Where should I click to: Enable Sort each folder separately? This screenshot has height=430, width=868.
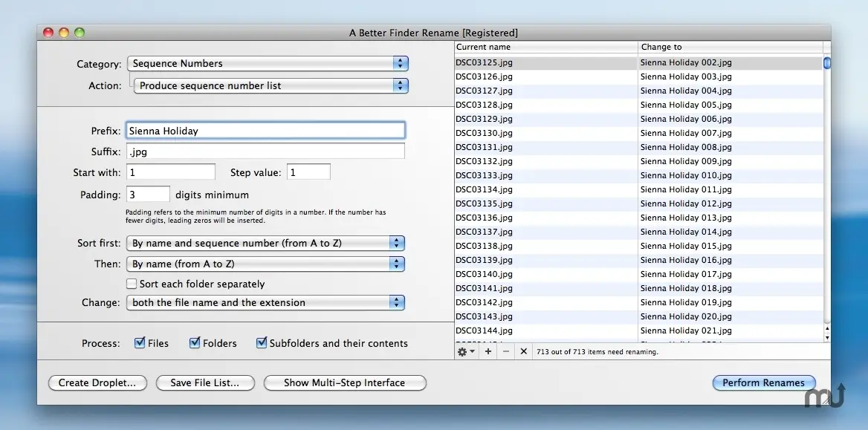tap(132, 284)
